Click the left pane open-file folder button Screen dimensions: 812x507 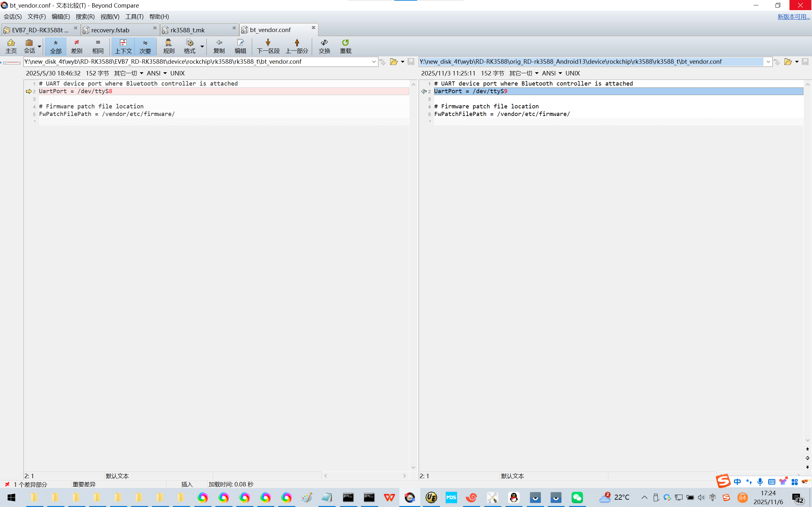pos(394,62)
